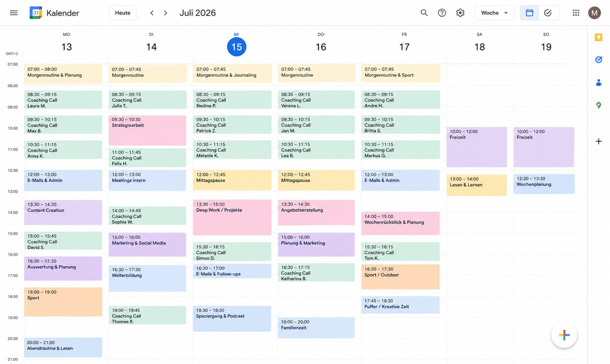The height and width of the screenshot is (364, 610).
Task: Open Coaching Call Patrick Z. event
Action: pyautogui.click(x=232, y=125)
